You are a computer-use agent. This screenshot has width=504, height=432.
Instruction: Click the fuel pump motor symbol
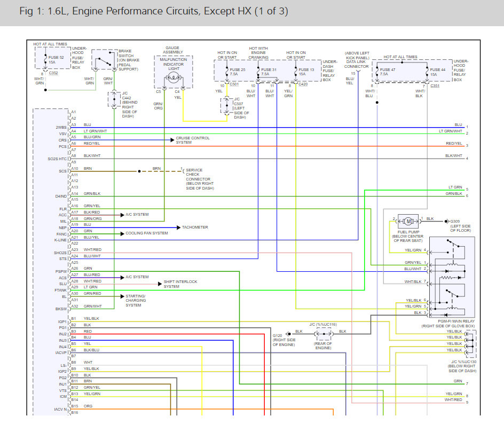pyautogui.click(x=408, y=221)
